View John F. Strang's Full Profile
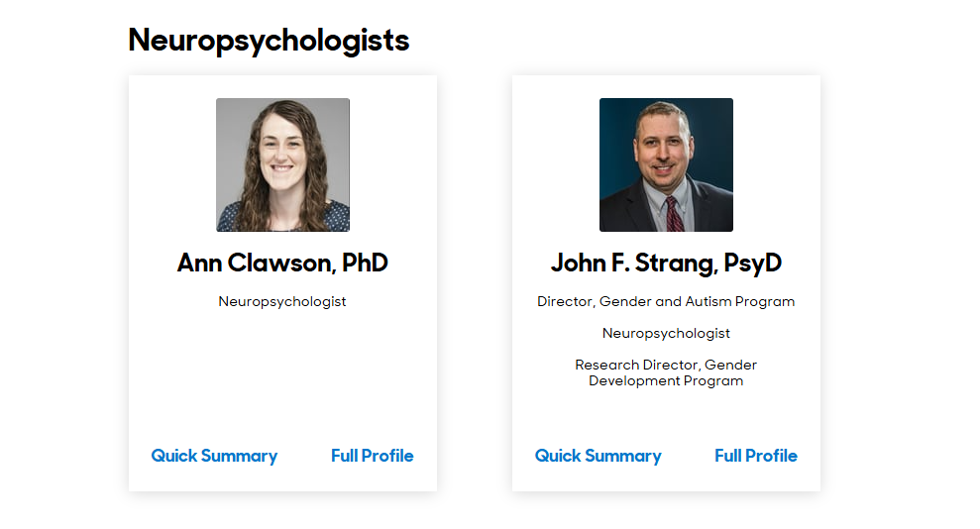Image resolution: width=980 pixels, height=529 pixels. [756, 456]
